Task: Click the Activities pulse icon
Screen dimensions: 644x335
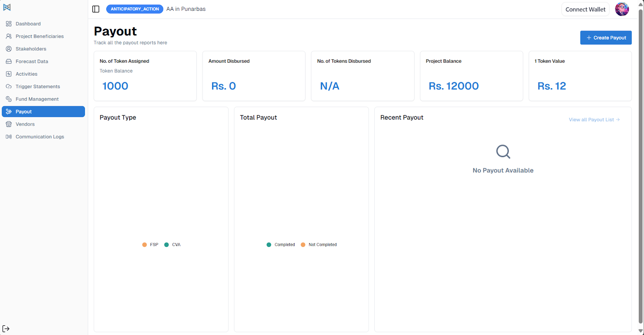Action: click(x=8, y=74)
